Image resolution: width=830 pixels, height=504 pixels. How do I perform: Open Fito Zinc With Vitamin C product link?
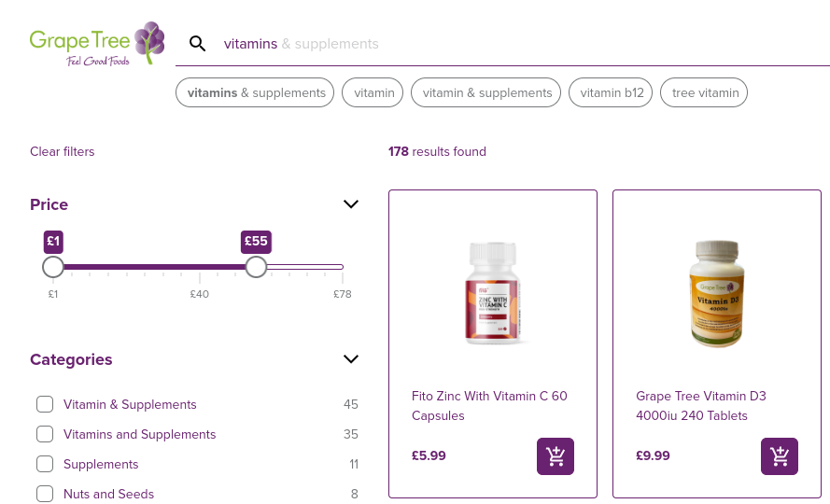point(489,405)
